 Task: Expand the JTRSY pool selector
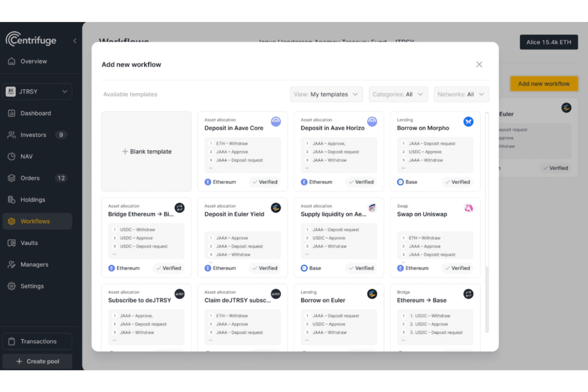pyautogui.click(x=37, y=92)
